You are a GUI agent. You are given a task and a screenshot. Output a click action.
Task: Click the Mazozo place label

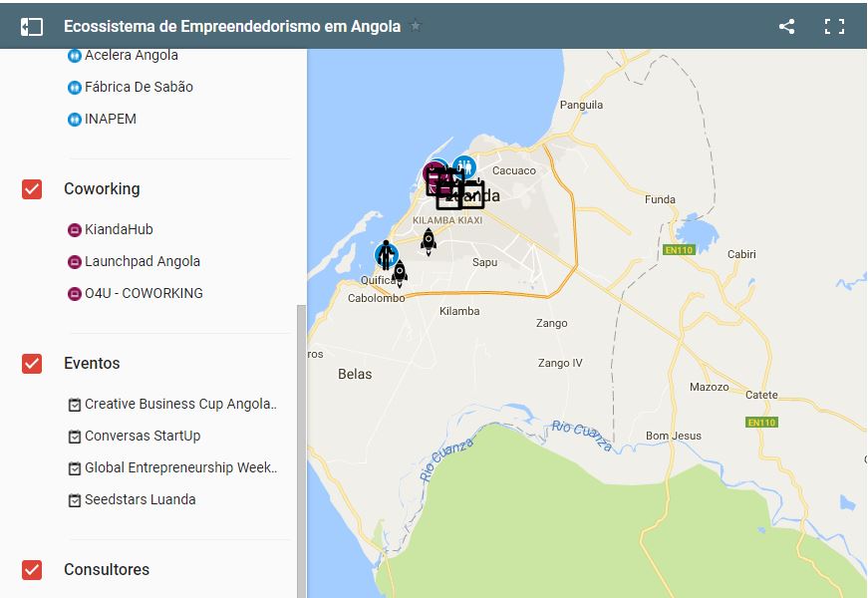[710, 387]
